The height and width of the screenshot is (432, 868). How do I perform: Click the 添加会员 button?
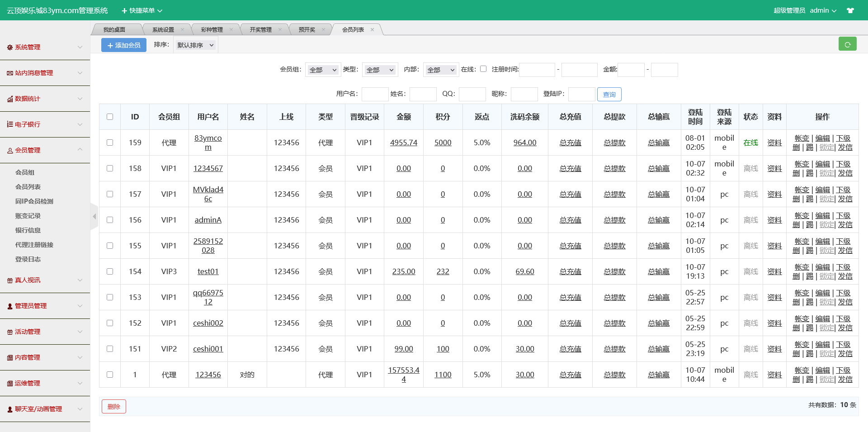point(123,45)
